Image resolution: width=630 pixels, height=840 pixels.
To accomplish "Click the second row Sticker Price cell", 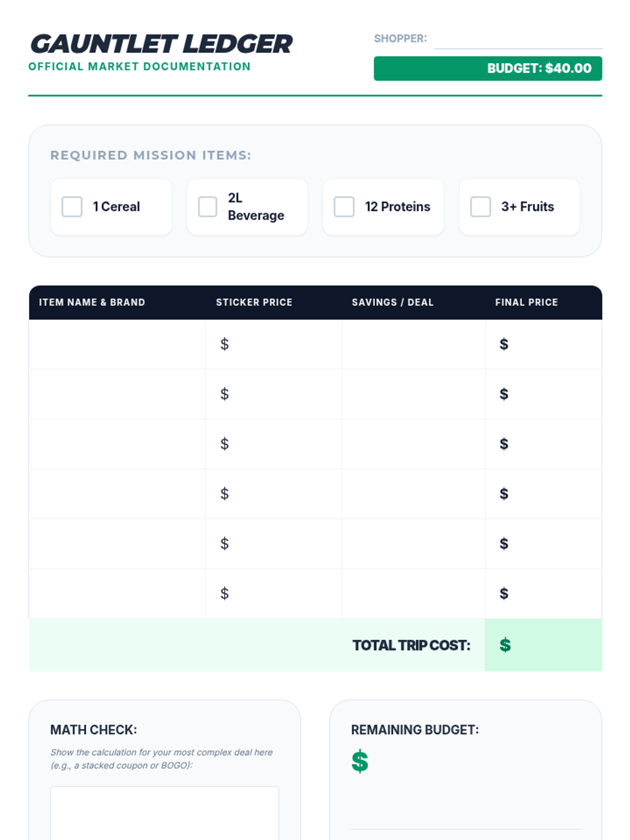I will coord(274,394).
